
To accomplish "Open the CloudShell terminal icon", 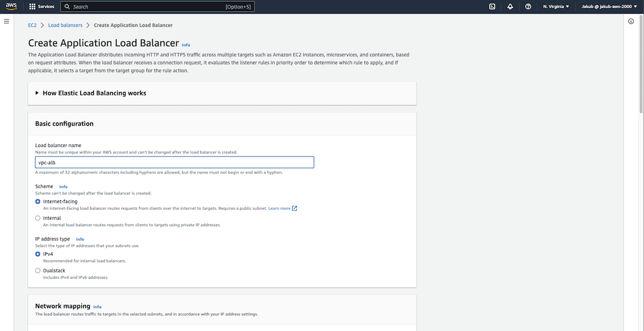I will tap(492, 6).
